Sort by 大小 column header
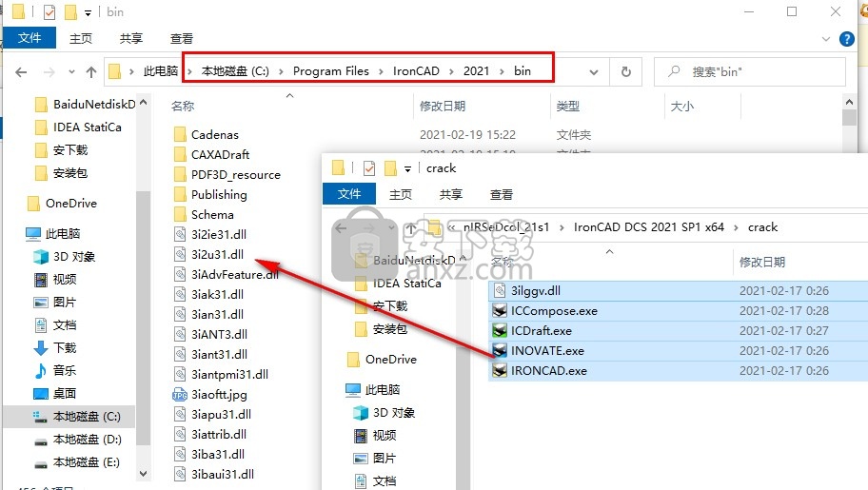Viewport: 868px width, 490px height. (x=682, y=106)
